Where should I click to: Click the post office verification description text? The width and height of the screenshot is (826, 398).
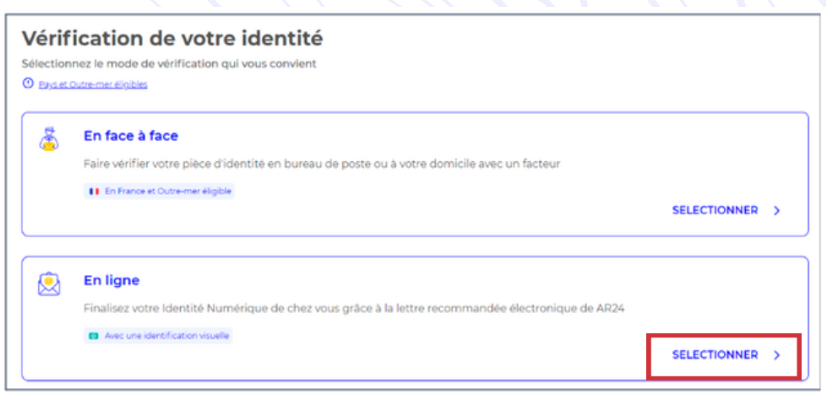[x=321, y=164]
